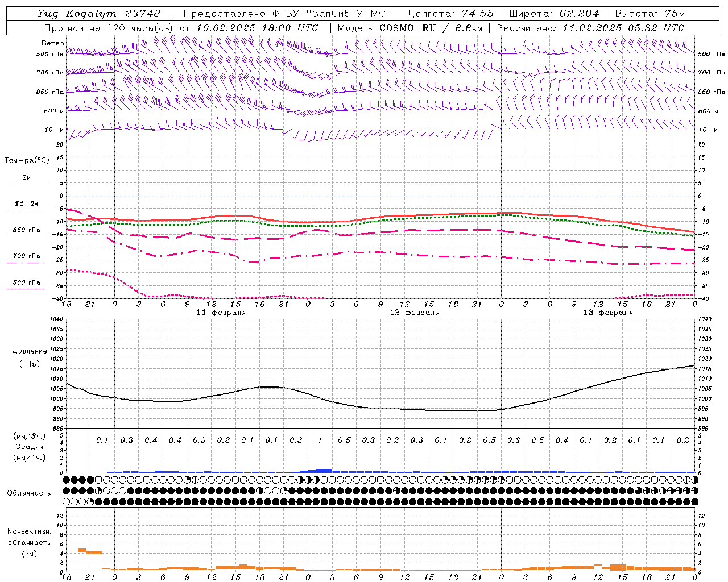Click the Осадки precipitation label

pos(30,447)
